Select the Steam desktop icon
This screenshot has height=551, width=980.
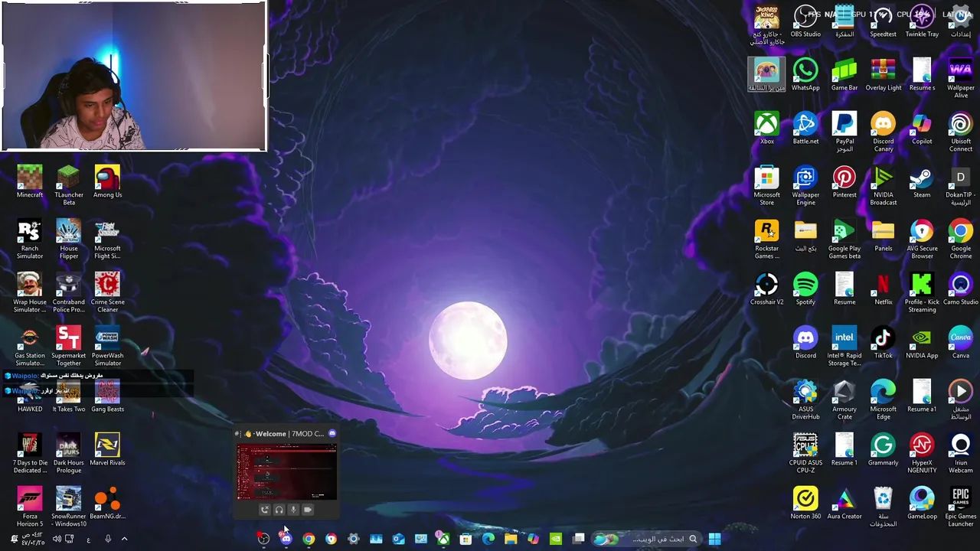(922, 181)
